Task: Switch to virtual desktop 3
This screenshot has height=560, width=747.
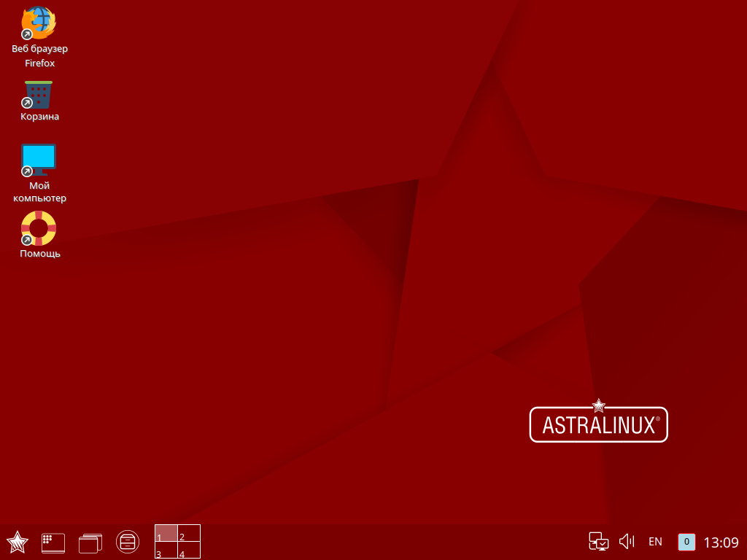Action: tap(166, 550)
